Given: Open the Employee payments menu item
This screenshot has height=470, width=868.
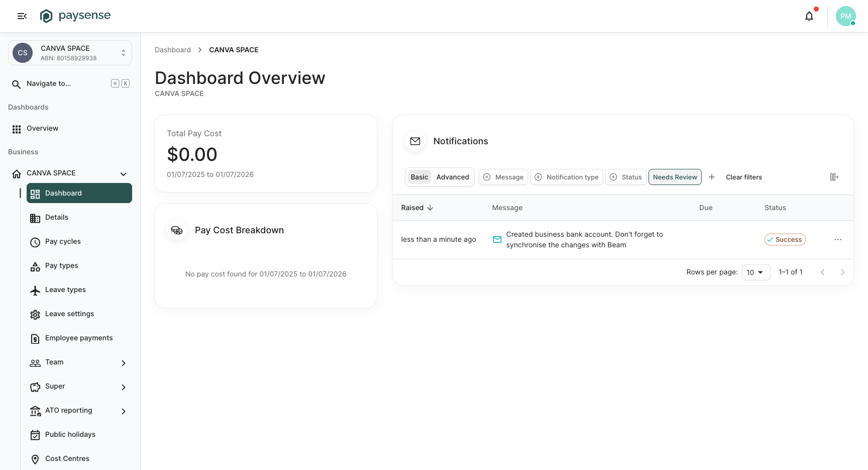Looking at the screenshot, I should pyautogui.click(x=79, y=338).
